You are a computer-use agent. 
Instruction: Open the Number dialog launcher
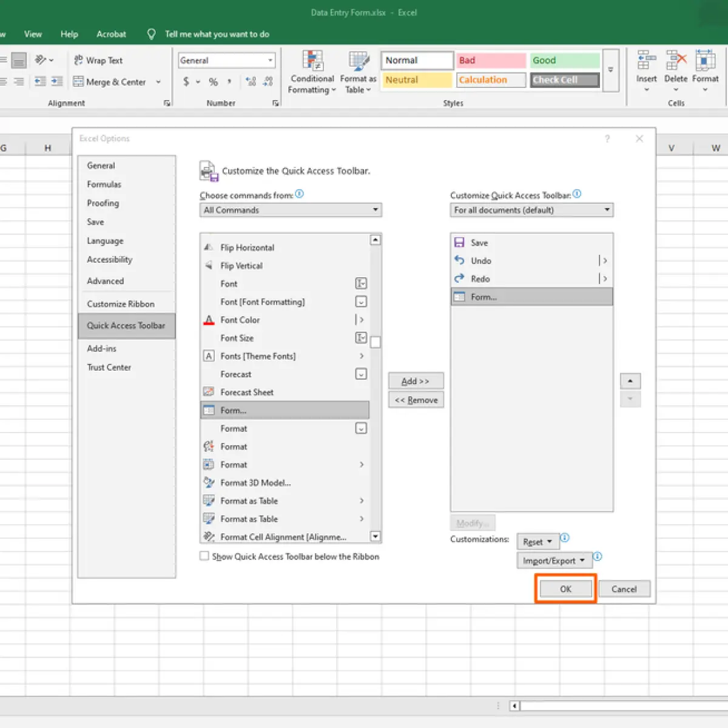[x=275, y=104]
